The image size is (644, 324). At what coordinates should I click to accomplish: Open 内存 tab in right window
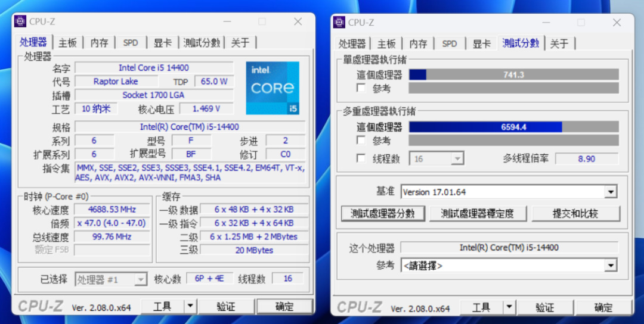(x=419, y=43)
